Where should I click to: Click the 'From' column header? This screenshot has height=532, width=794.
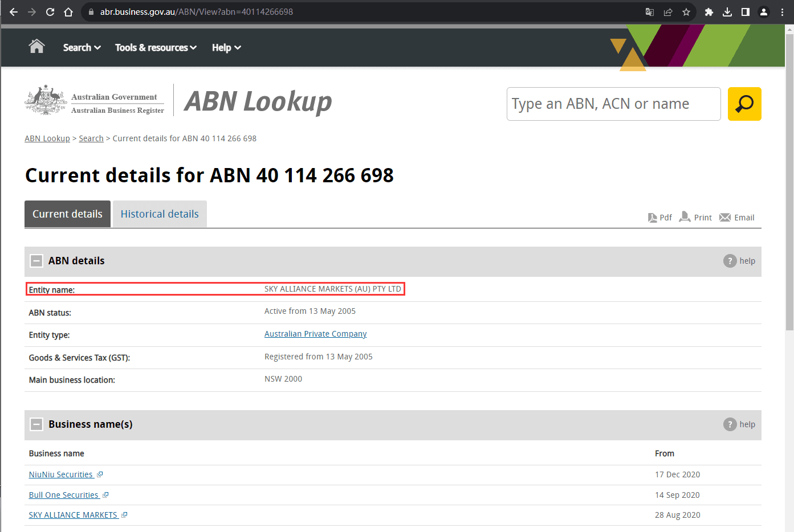[665, 453]
